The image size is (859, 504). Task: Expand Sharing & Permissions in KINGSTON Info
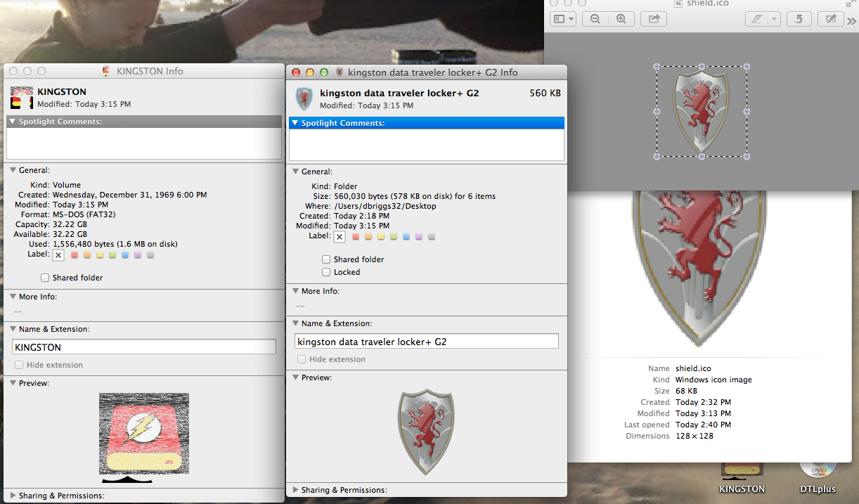[13, 496]
